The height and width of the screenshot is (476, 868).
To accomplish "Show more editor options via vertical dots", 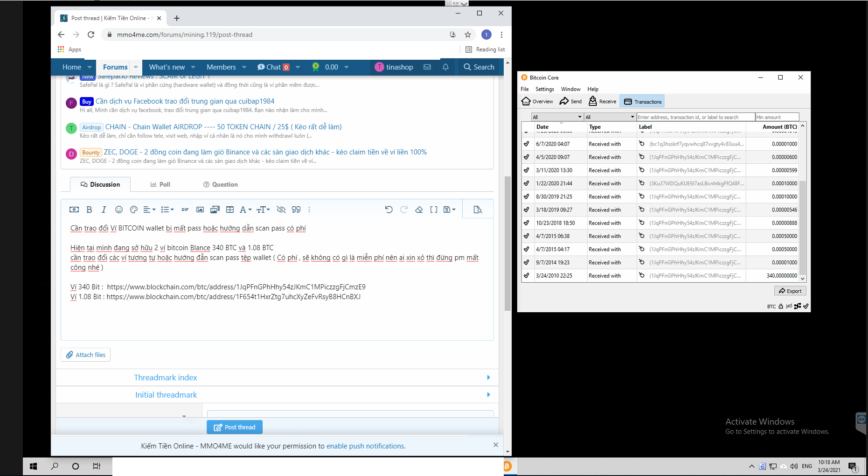I will 309,210.
